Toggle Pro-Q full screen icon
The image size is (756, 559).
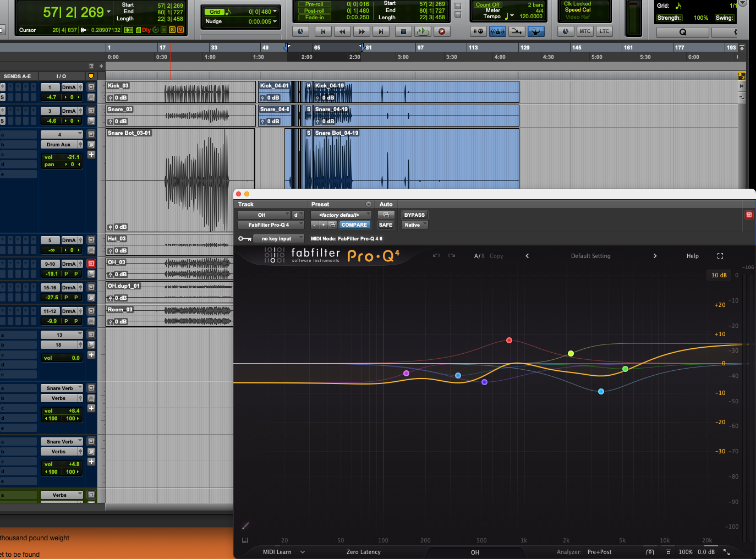(720, 256)
